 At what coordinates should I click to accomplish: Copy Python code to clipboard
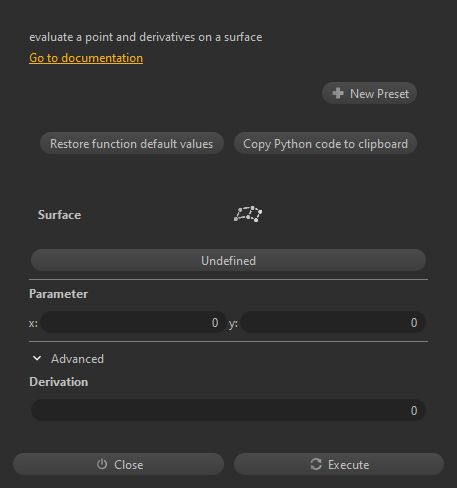pos(325,143)
